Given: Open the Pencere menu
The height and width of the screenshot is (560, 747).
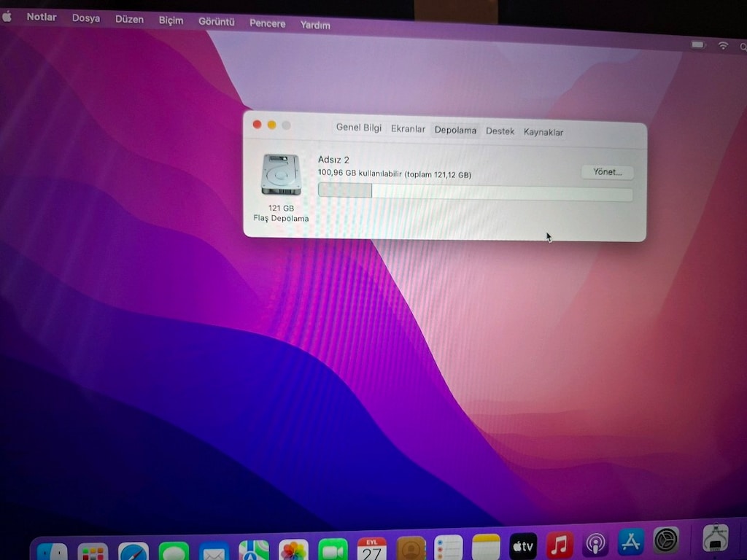Looking at the screenshot, I should coord(267,23).
